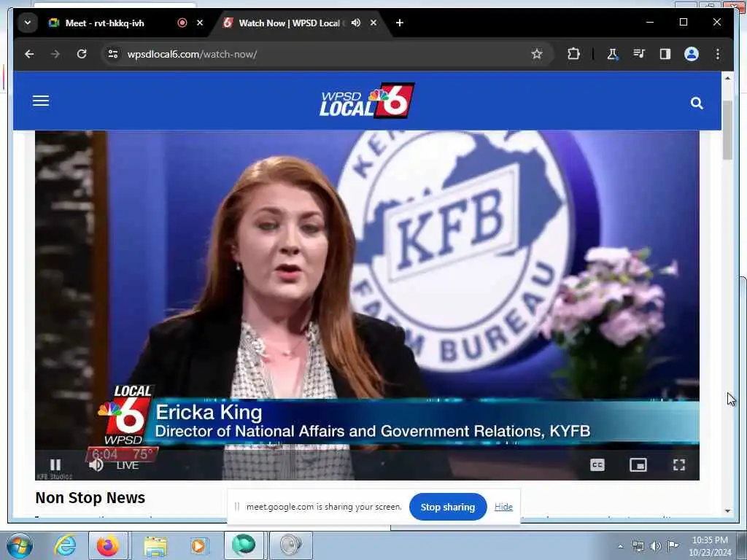Click the scrollbar up arrow
Viewport: 747px width, 560px height.
pyautogui.click(x=727, y=78)
